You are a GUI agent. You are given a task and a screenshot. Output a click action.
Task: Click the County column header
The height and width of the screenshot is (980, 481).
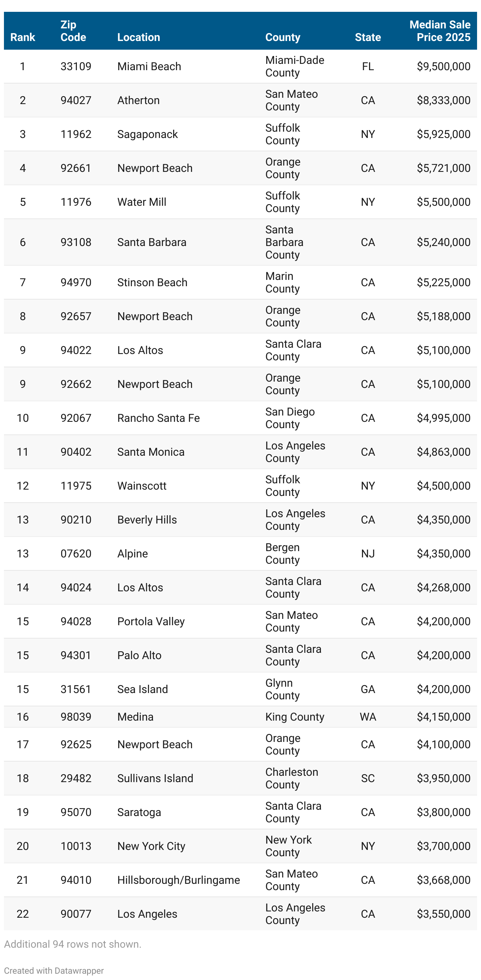282,37
